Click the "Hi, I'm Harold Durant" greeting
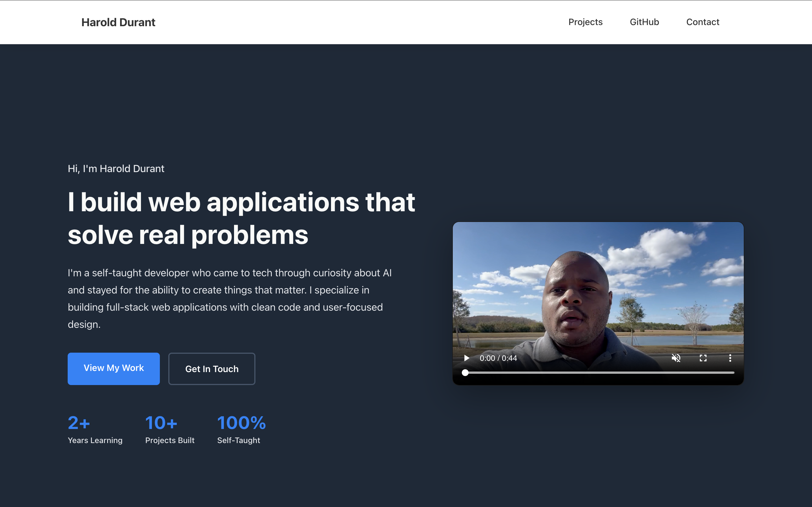The width and height of the screenshot is (812, 507). [x=116, y=169]
